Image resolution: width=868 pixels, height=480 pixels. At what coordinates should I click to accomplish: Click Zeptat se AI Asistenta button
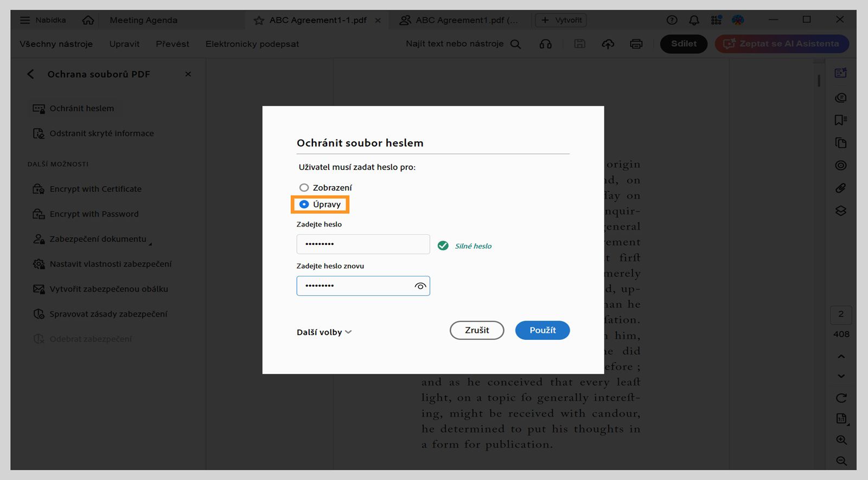[x=782, y=44]
